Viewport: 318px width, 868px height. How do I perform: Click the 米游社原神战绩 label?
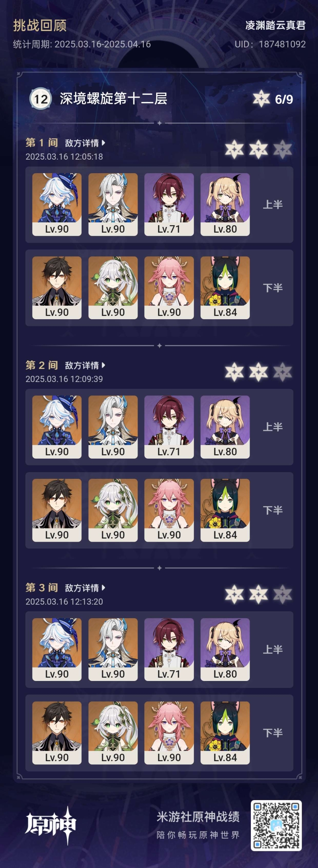[x=198, y=816]
